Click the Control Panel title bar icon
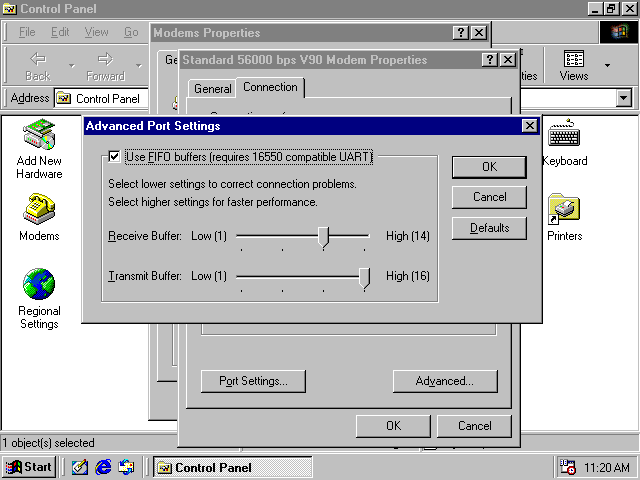 [x=9, y=9]
